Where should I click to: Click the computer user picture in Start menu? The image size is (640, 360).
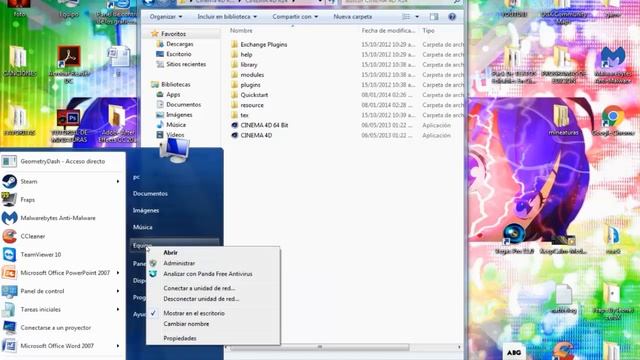click(175, 150)
